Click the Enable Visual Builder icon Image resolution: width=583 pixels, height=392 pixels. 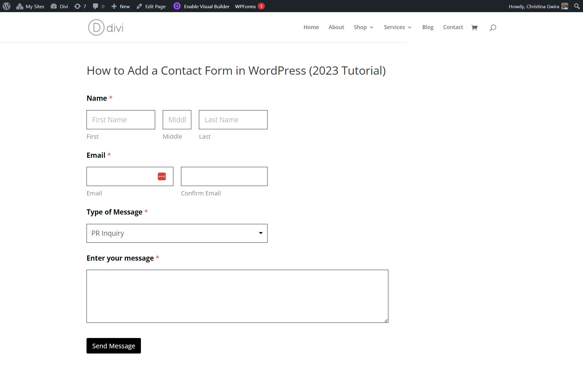(177, 6)
